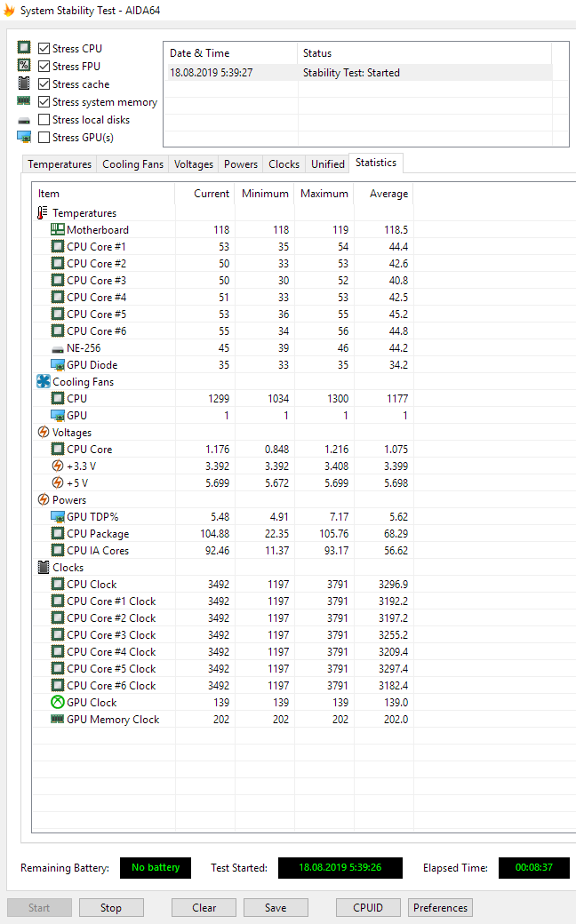Enable Stress local disks checkbox
The width and height of the screenshot is (576, 924).
pyautogui.click(x=44, y=120)
